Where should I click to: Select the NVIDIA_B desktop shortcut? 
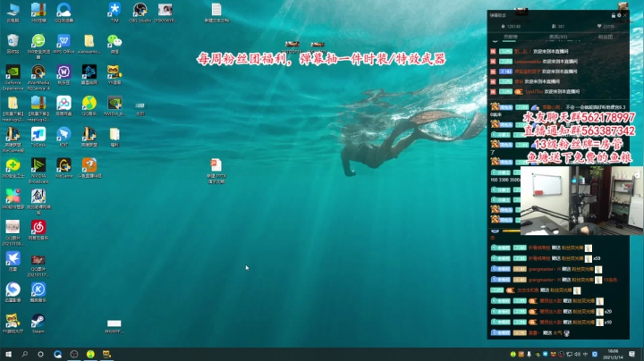pos(114,105)
